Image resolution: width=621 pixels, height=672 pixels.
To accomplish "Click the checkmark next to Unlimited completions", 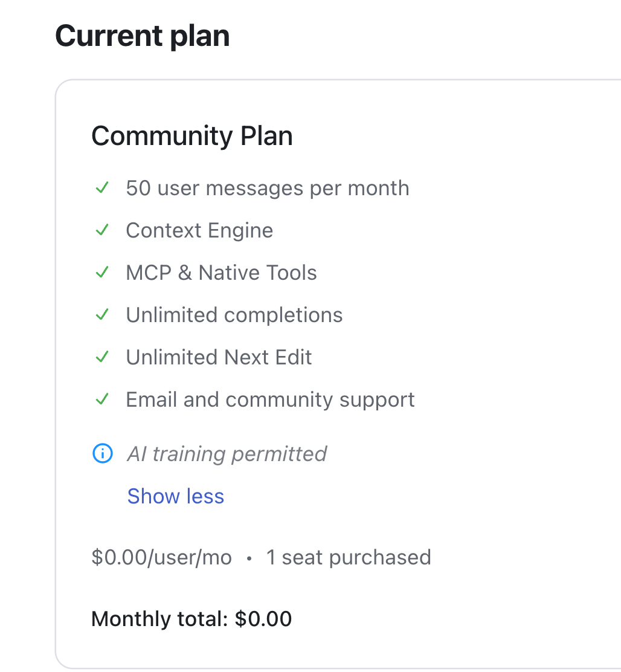I will (102, 315).
